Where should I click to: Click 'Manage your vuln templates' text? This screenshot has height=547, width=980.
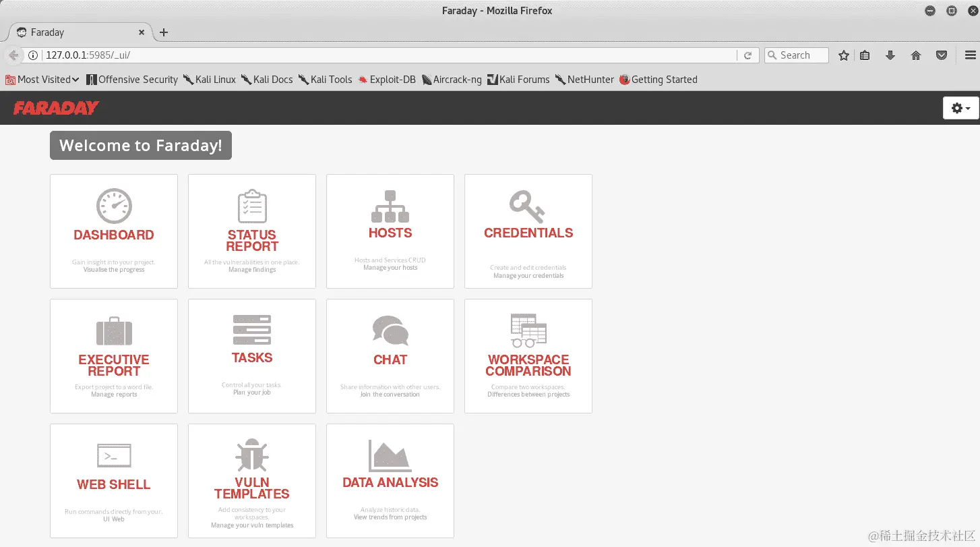pos(252,525)
